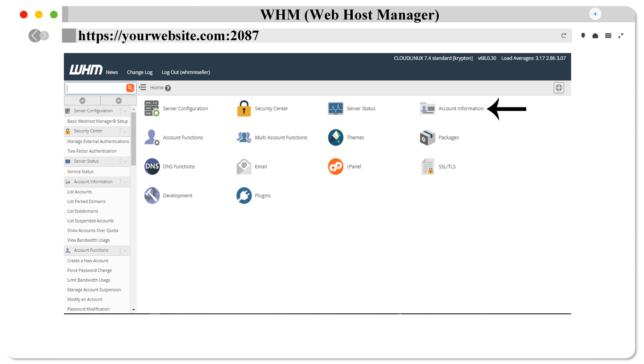Open the Themes icon

pyautogui.click(x=336, y=137)
